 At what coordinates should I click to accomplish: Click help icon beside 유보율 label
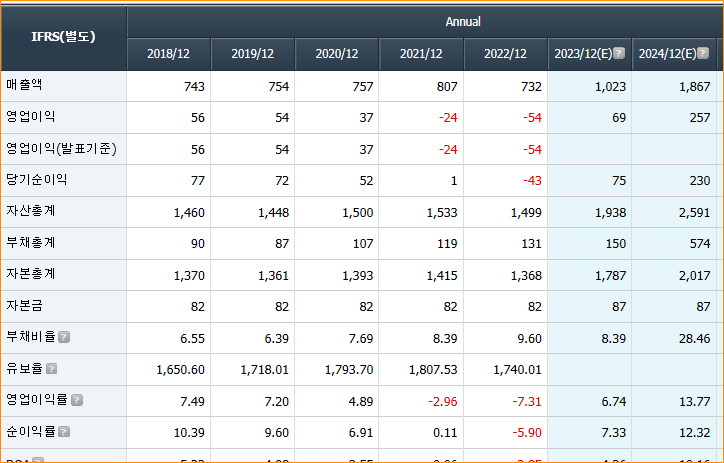[x=52, y=368]
